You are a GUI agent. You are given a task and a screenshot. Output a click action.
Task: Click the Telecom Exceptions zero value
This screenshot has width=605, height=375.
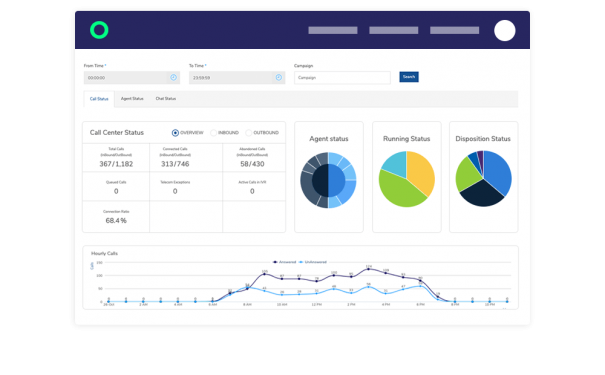(x=175, y=191)
